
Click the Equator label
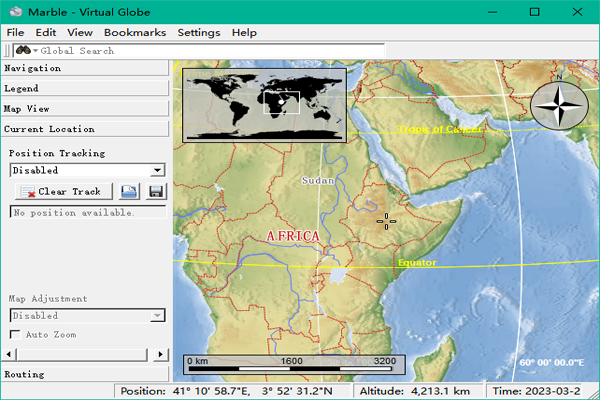coord(417,263)
